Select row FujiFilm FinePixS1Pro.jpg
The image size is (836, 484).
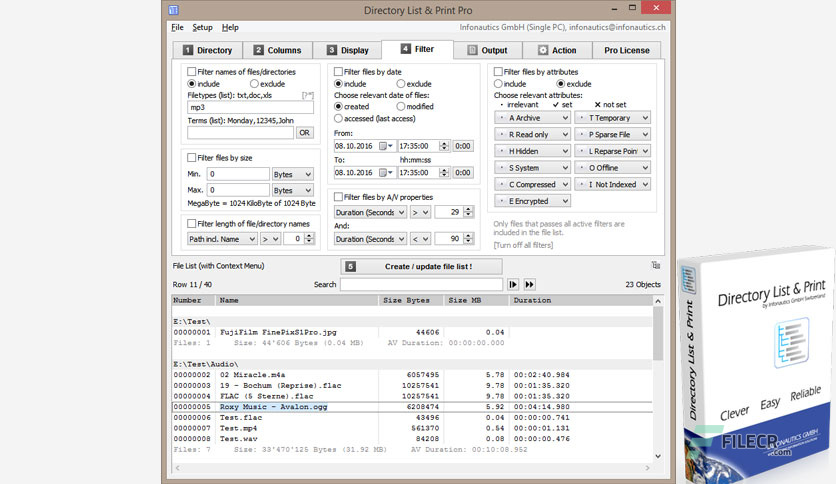point(412,332)
